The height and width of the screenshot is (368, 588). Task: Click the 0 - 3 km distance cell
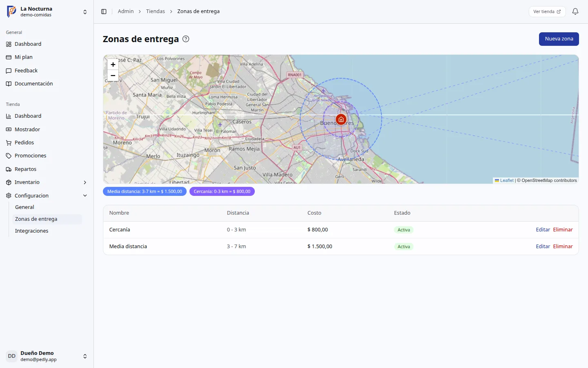coord(236,230)
